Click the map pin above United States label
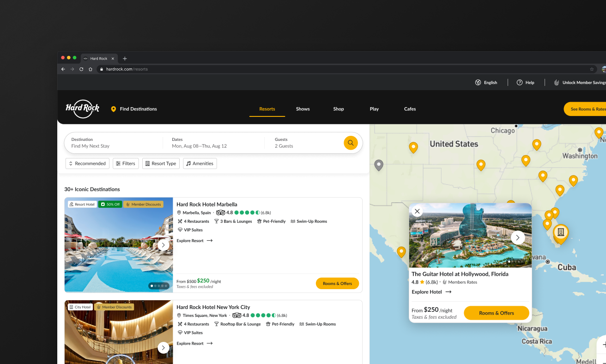 413,147
